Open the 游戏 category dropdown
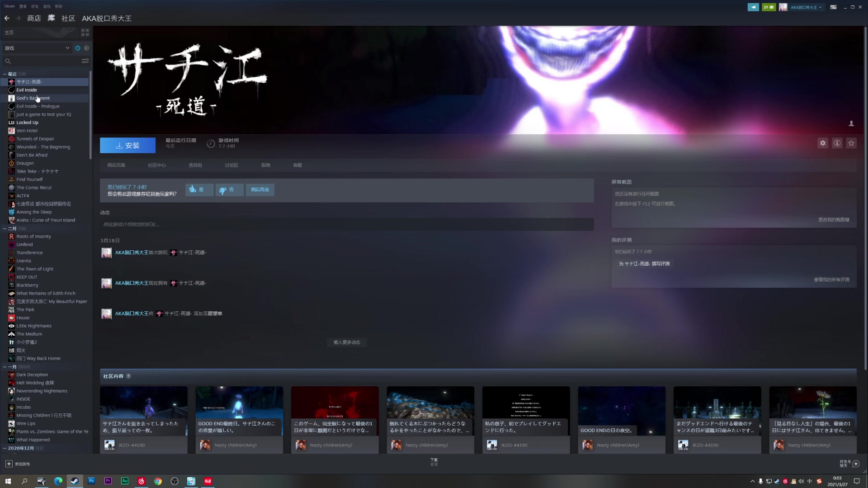This screenshot has height=488, width=868. (37, 48)
